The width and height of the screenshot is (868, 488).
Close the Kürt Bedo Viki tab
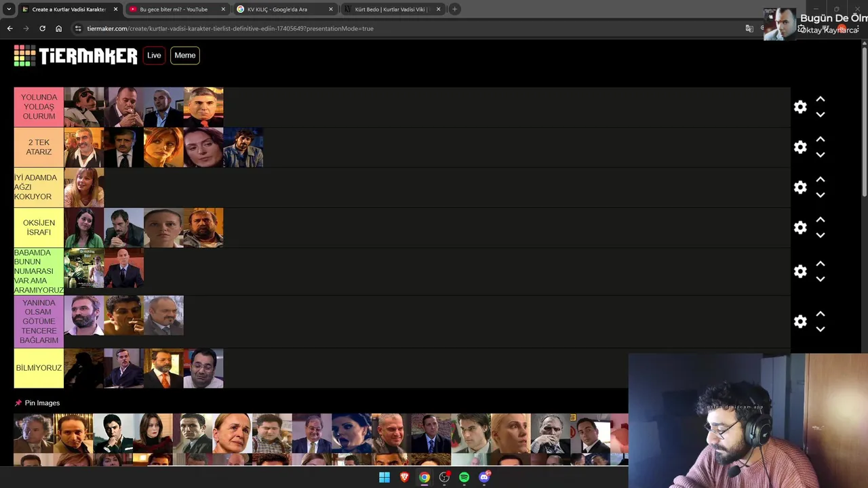click(x=438, y=9)
